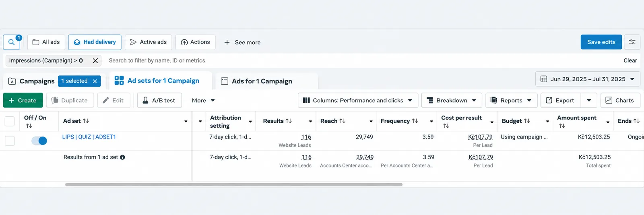Click the Export button
The image size is (644, 215).
[560, 100]
